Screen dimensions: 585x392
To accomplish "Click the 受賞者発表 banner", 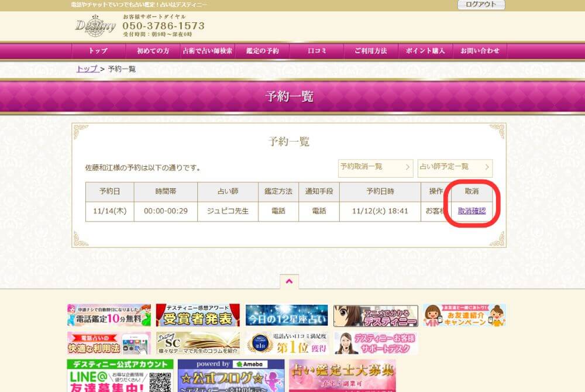I will (198, 315).
